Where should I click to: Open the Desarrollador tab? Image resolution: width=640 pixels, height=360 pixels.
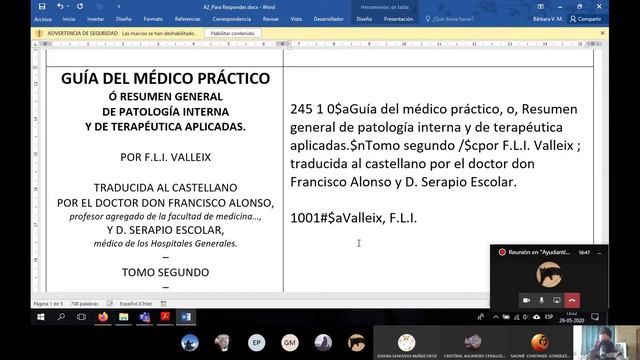[x=329, y=19]
